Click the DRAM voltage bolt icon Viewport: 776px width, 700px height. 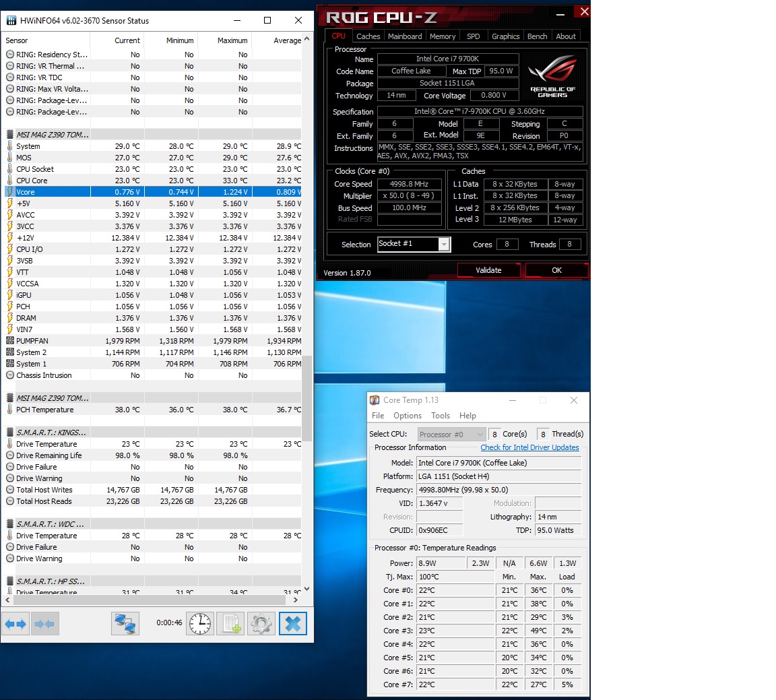9,318
